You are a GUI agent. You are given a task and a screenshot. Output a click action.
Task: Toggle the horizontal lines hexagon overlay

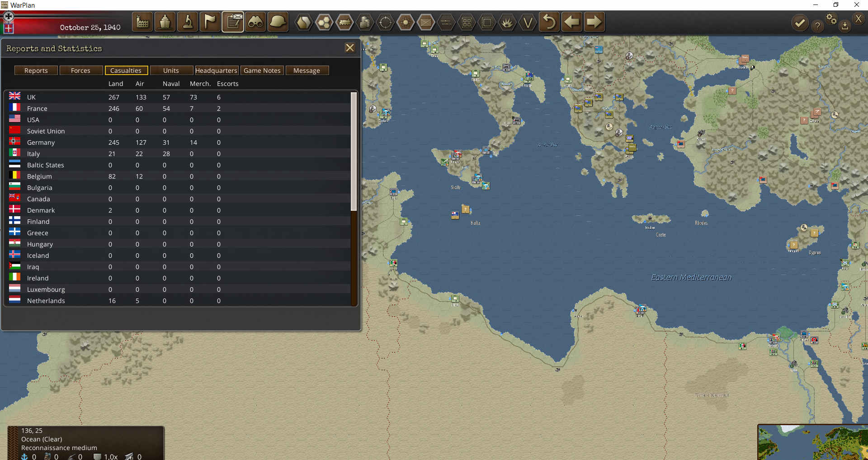(x=446, y=22)
